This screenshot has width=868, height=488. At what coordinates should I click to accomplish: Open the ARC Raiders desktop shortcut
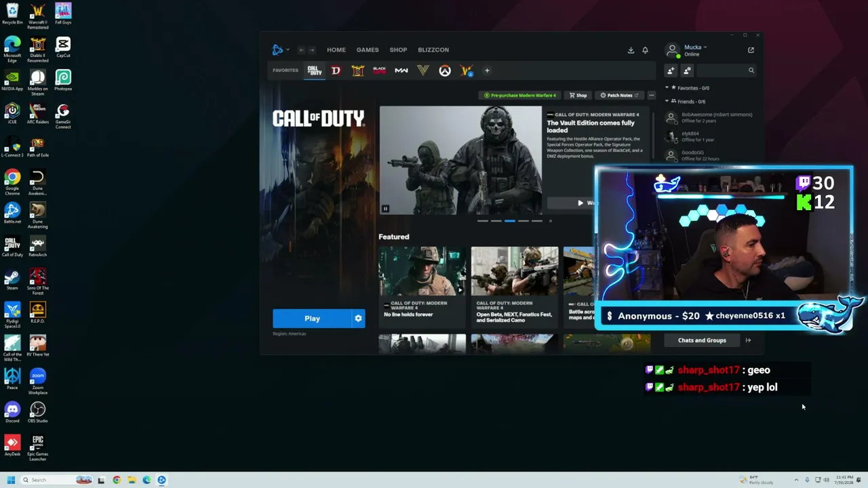pos(38,114)
